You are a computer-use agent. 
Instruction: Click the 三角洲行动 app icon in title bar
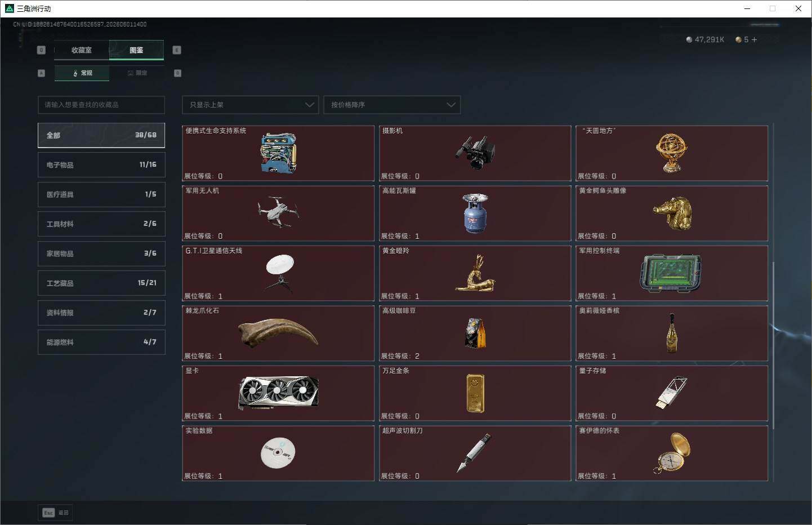click(x=9, y=8)
